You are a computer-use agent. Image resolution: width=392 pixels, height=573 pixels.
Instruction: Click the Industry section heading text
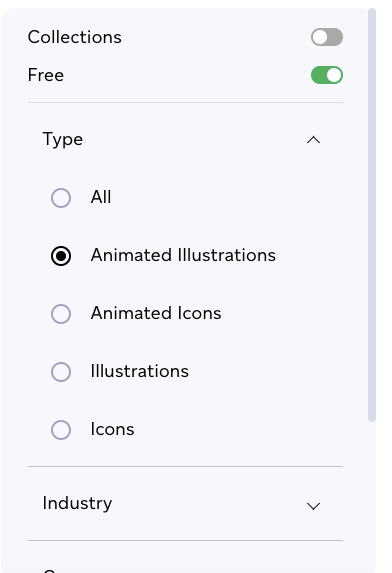pos(77,504)
